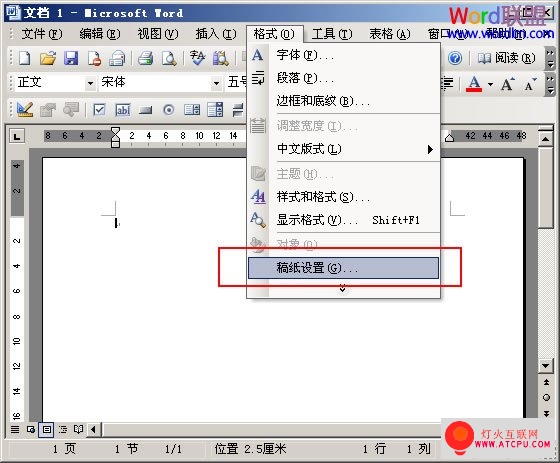Screen dimensions: 560x463
Task: Click the blue Help question mark icon
Action: (x=455, y=58)
